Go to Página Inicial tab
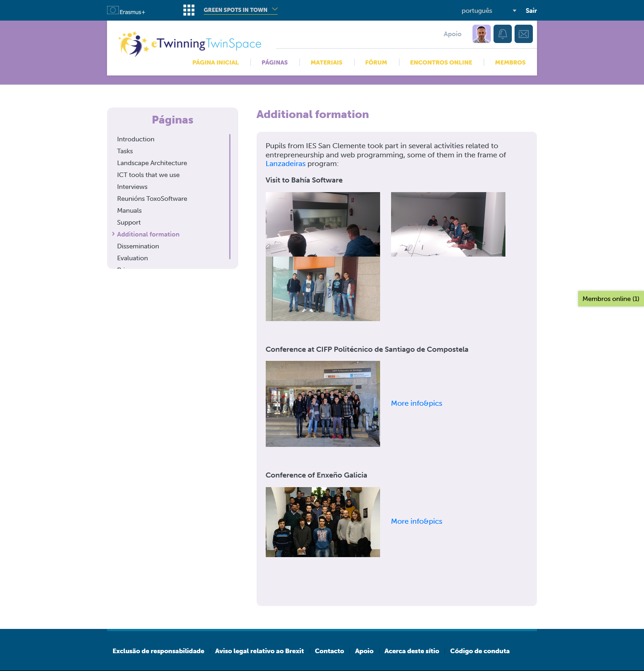This screenshot has width=644, height=671. tap(215, 63)
